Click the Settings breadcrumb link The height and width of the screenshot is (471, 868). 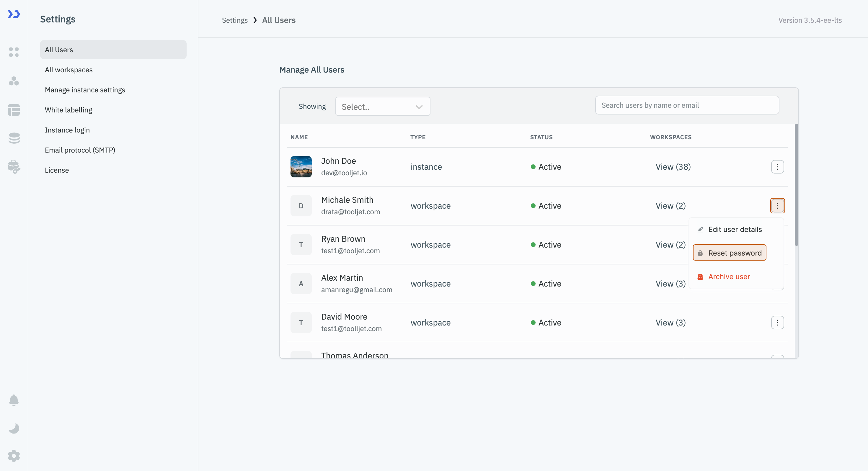pos(234,20)
